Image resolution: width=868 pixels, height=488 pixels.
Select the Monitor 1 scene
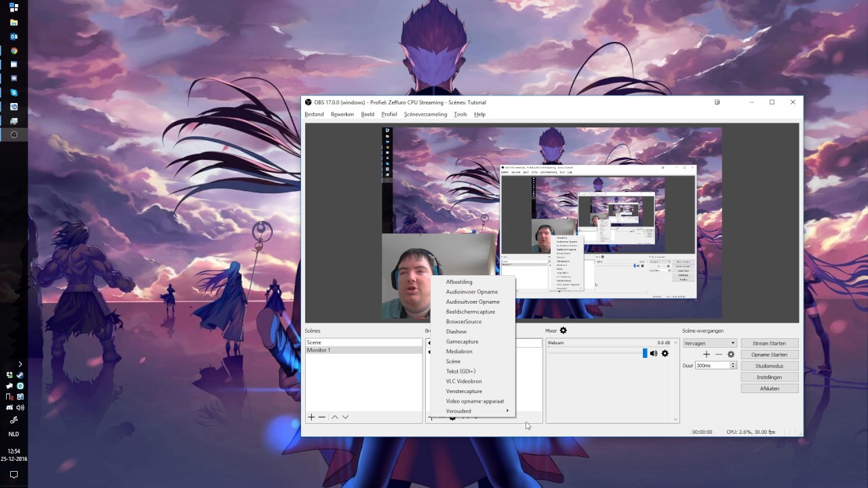coord(363,350)
